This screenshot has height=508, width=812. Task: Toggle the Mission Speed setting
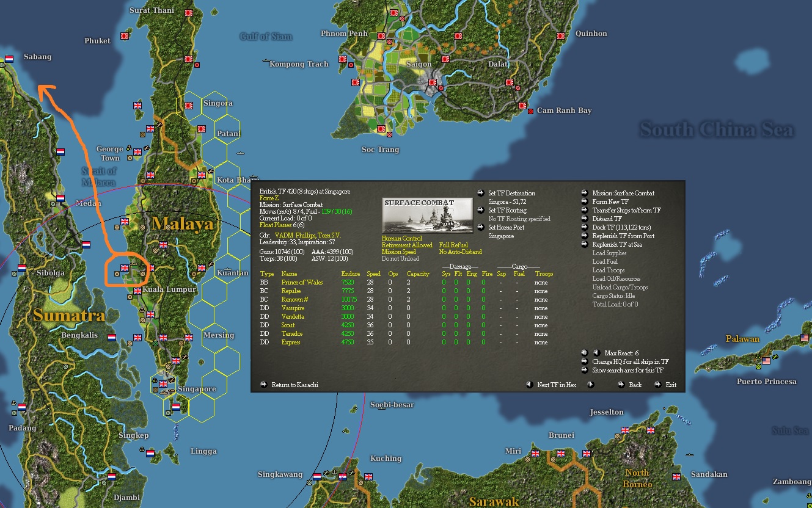tap(399, 252)
